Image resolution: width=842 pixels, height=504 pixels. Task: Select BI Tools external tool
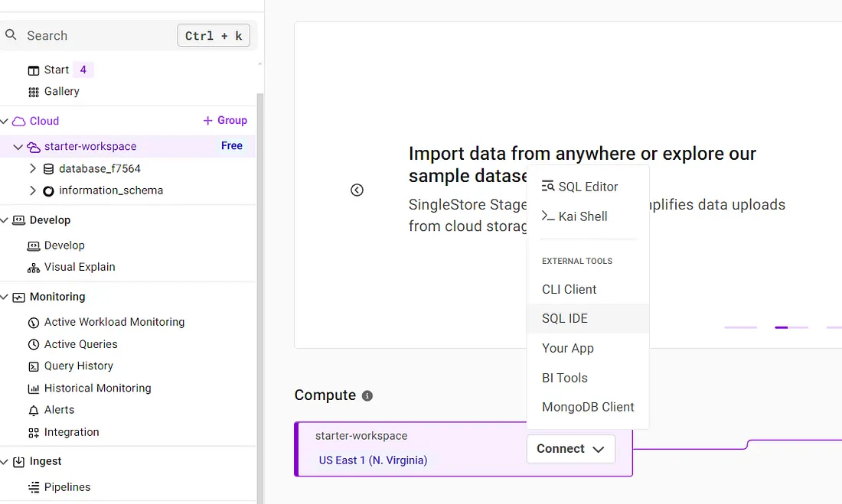tap(588, 378)
